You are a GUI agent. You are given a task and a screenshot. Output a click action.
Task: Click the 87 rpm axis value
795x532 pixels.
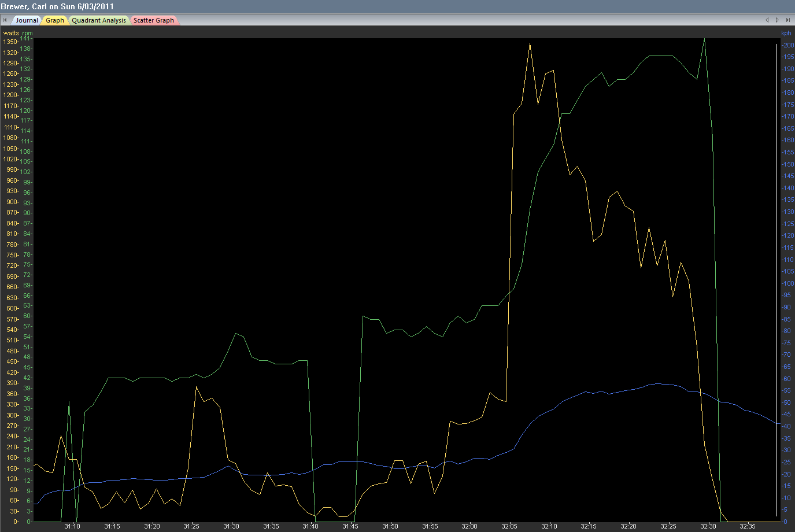click(x=27, y=223)
